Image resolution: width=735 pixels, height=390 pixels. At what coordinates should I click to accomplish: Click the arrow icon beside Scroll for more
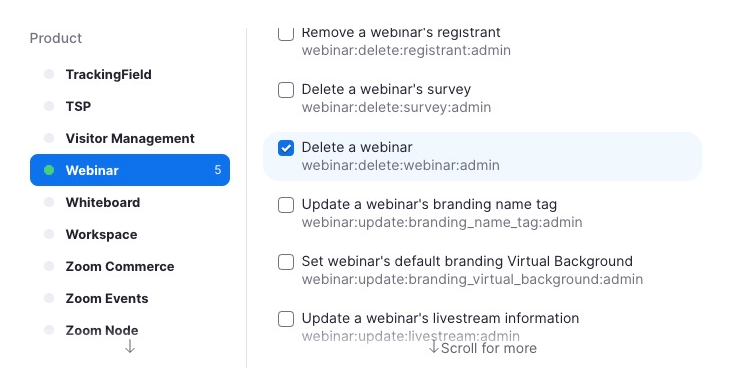pyautogui.click(x=434, y=347)
